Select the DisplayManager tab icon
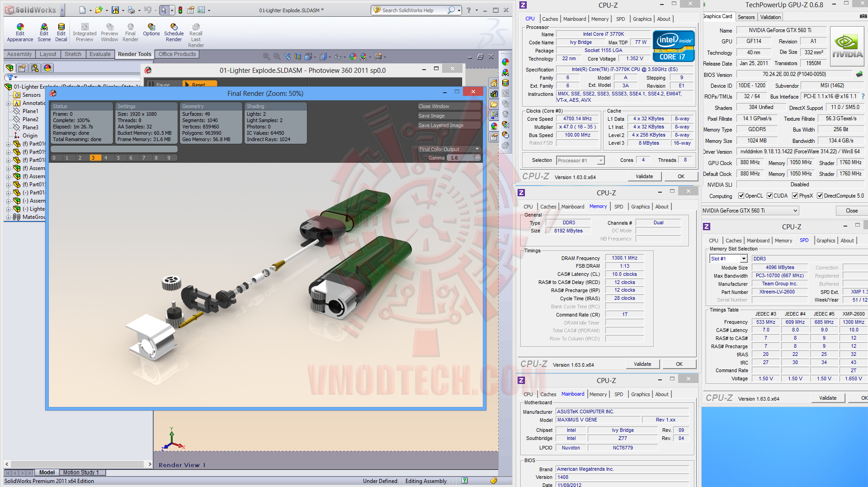This screenshot has width=868, height=487. coord(47,68)
